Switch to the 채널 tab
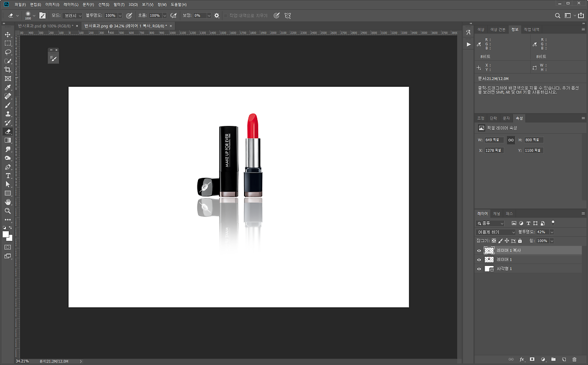The width and height of the screenshot is (588, 365). [497, 214]
